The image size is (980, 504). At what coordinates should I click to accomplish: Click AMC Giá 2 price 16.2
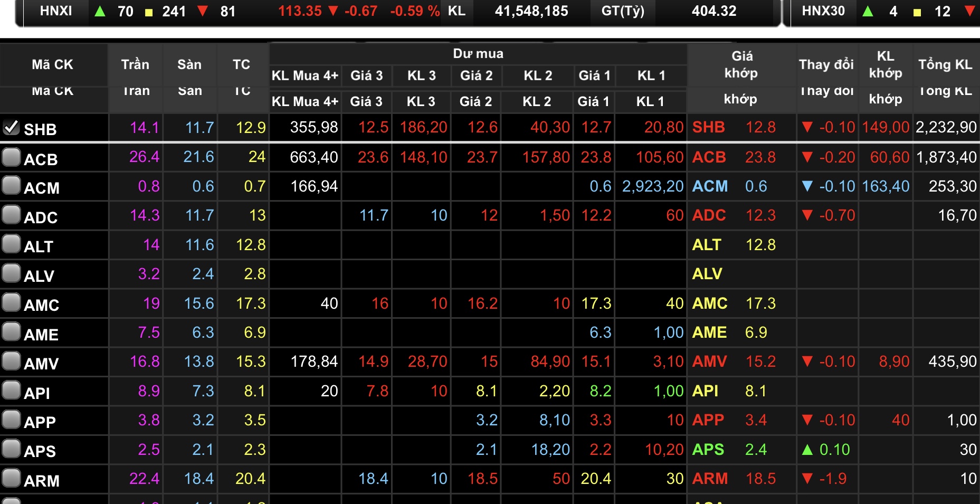[482, 303]
